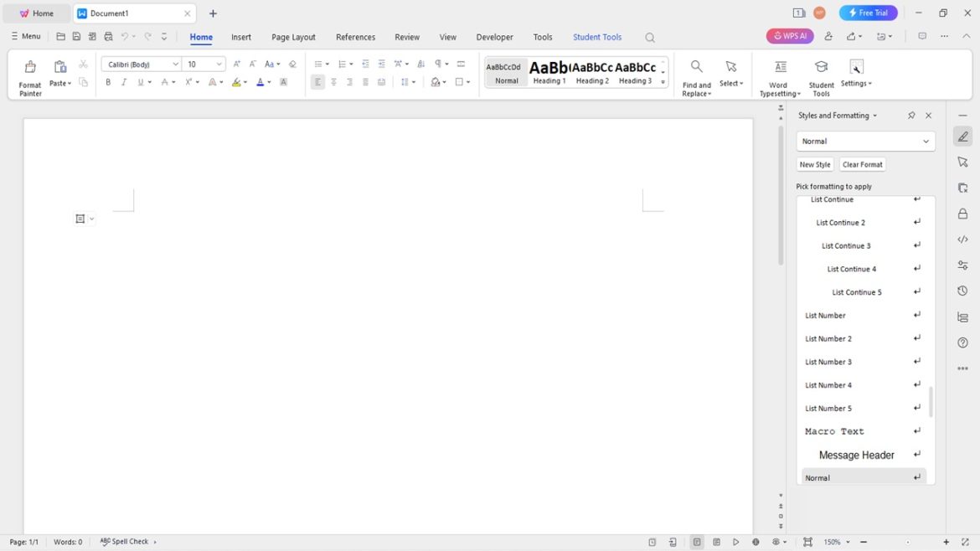Viewport: 980px width, 551px height.
Task: Decrease the paragraph indent
Action: (x=364, y=63)
